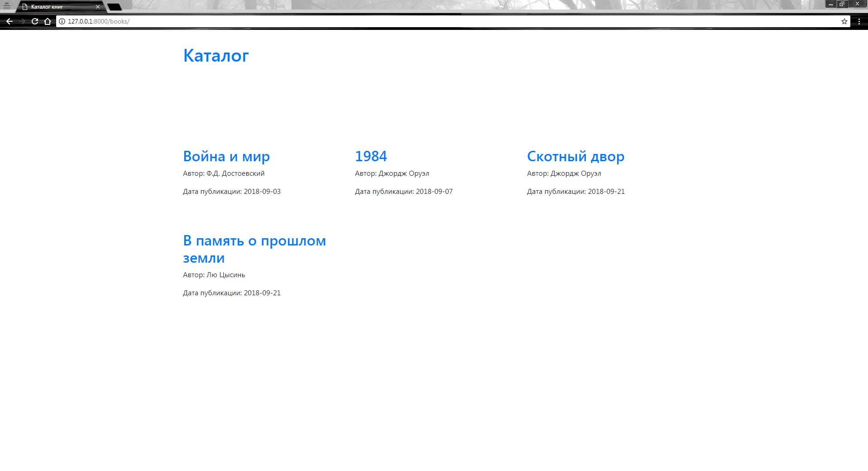Open В память о прошлом земли link
Viewport: 868px width, 471px height.
coord(254,249)
